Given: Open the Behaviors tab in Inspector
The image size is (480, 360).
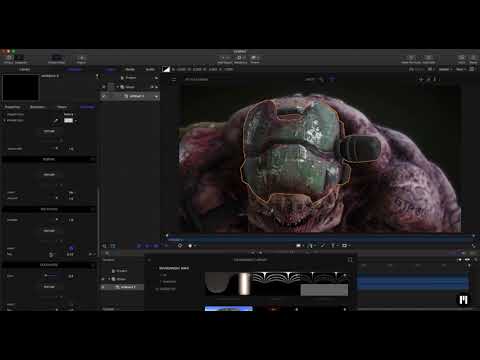Looking at the screenshot, I should pos(37,107).
